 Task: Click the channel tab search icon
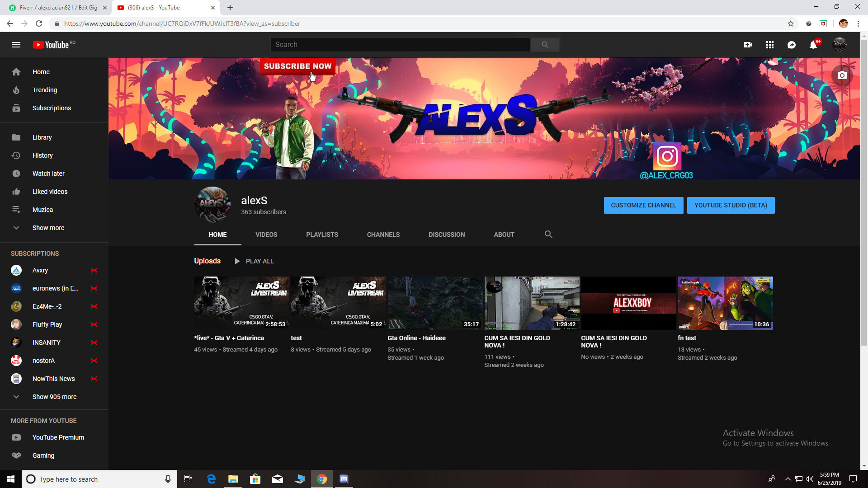[x=548, y=235]
